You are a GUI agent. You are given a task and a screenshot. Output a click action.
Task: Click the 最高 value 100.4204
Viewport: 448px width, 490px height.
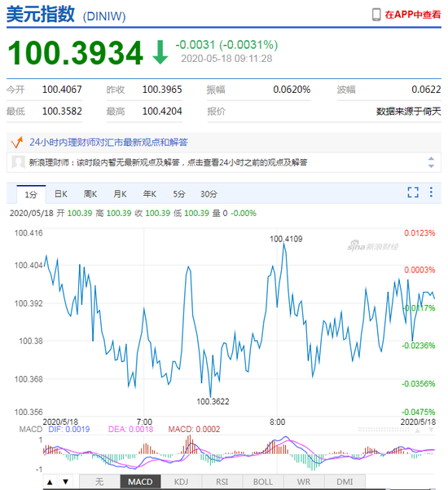click(162, 111)
